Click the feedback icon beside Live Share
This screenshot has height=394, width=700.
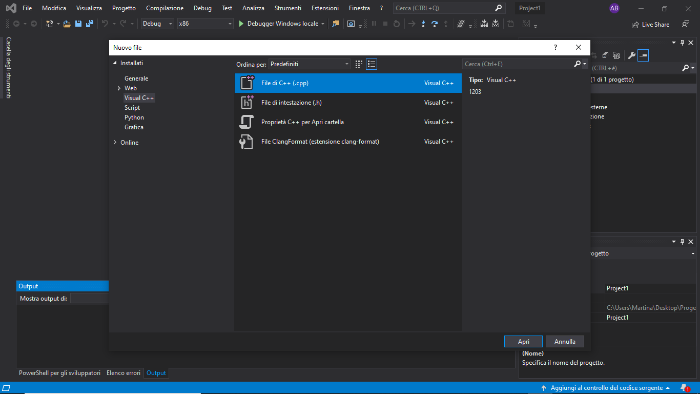(685, 24)
